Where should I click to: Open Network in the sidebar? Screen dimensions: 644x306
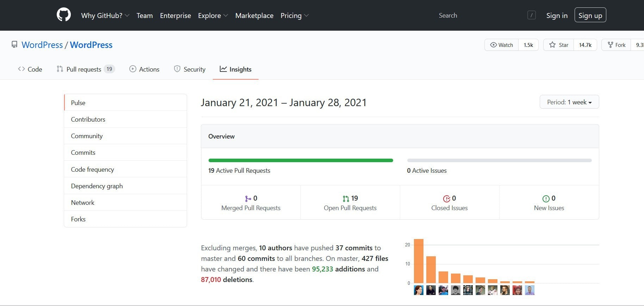point(125,202)
